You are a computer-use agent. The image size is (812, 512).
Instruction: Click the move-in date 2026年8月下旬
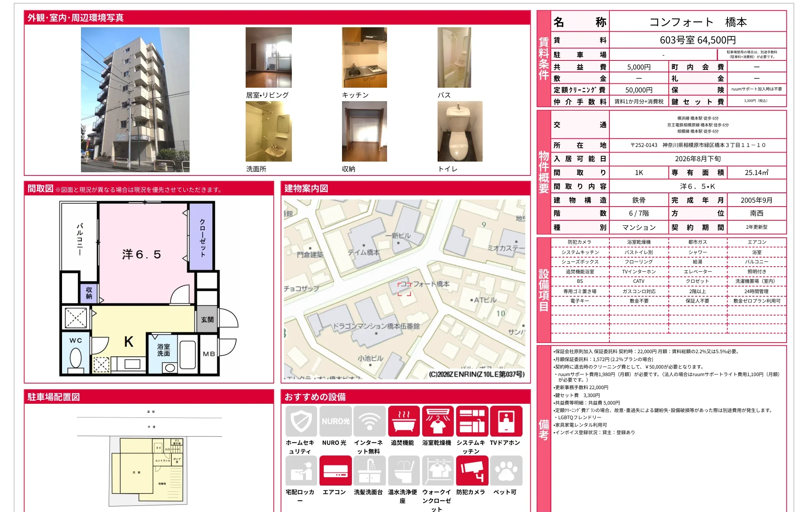click(x=698, y=159)
